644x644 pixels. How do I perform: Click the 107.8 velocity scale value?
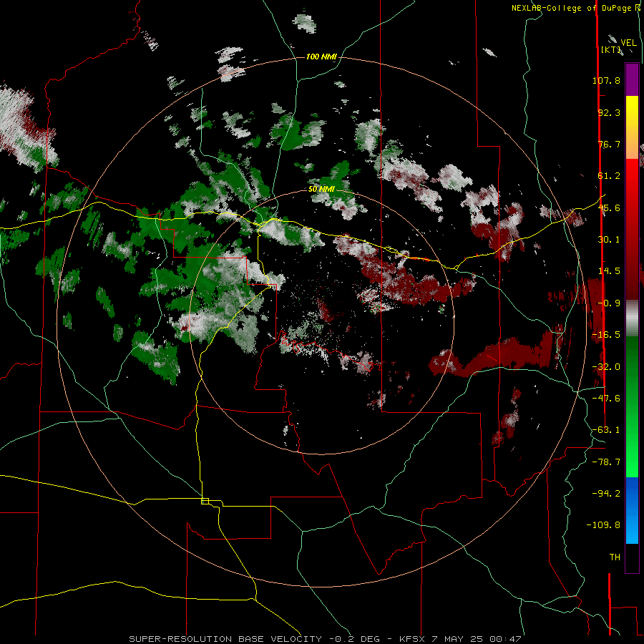pos(606,80)
